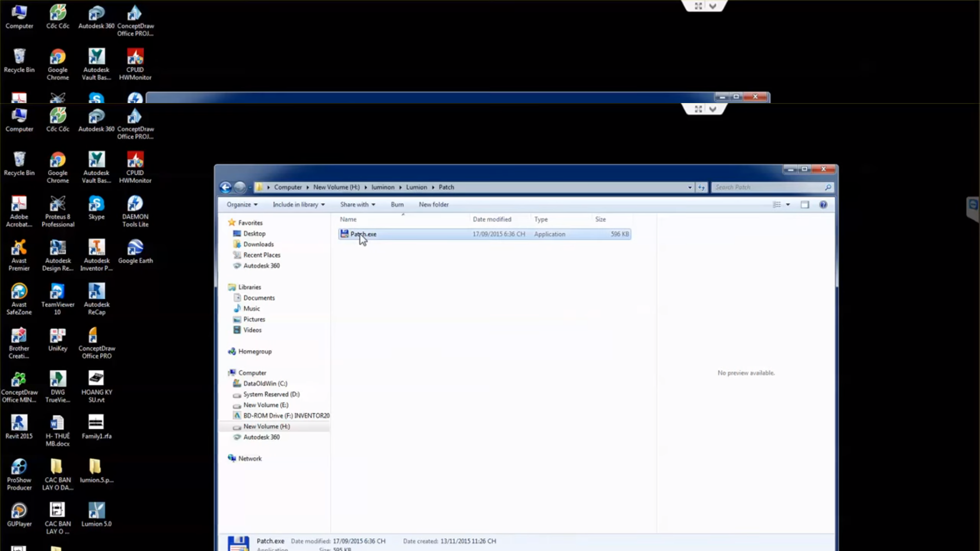The width and height of the screenshot is (980, 551).
Task: Click Lumion in the breadcrumb path
Action: [416, 187]
